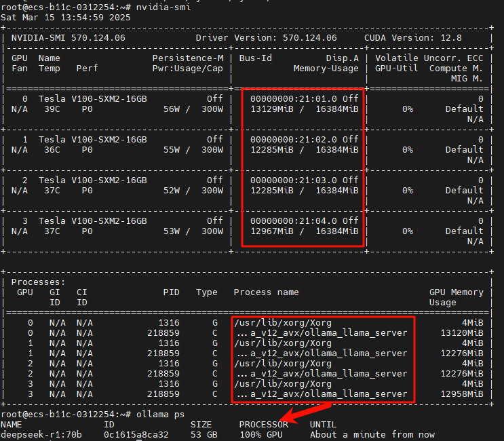Viewport: 504px width, 441px height.
Task: Click the deepseek-r1:70b model name
Action: 41,434
